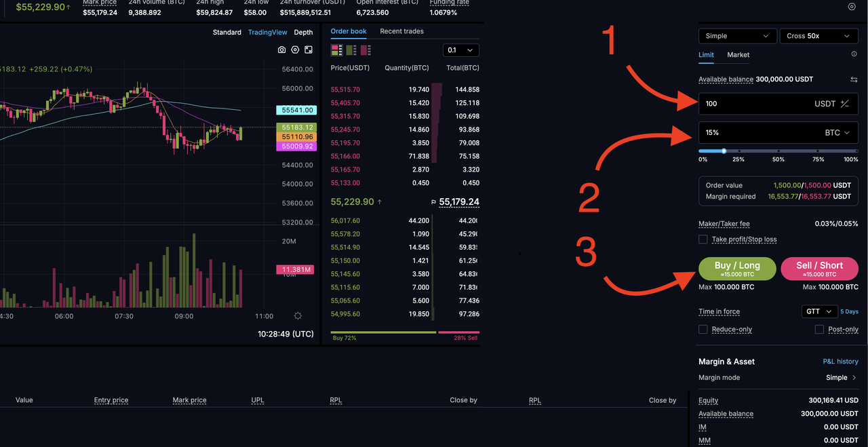Click the Time in force label
This screenshot has height=447, width=868.
[x=719, y=311]
